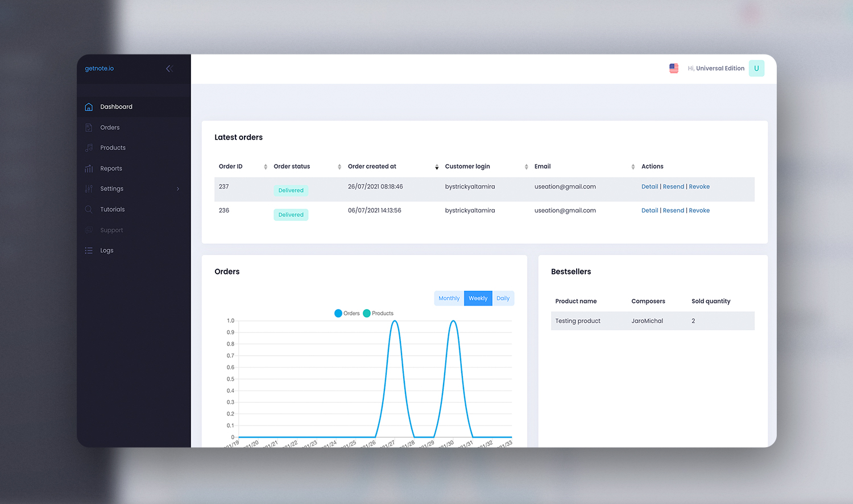853x504 pixels.
Task: Collapse the sidebar with the double chevron
Action: point(169,68)
